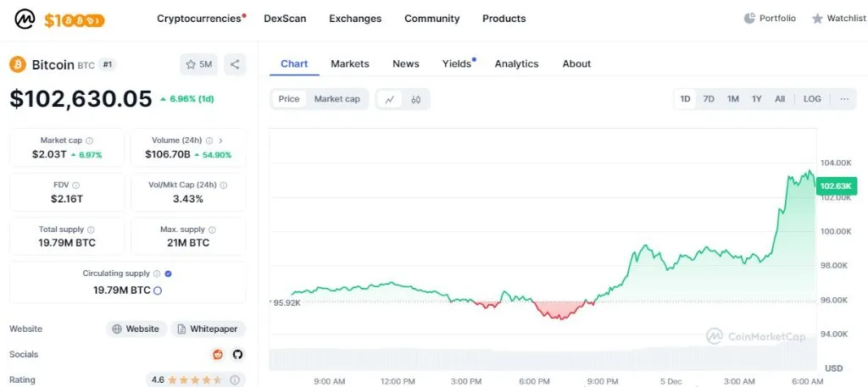Select the Market cap chart toggle
The width and height of the screenshot is (868, 387).
pos(337,99)
